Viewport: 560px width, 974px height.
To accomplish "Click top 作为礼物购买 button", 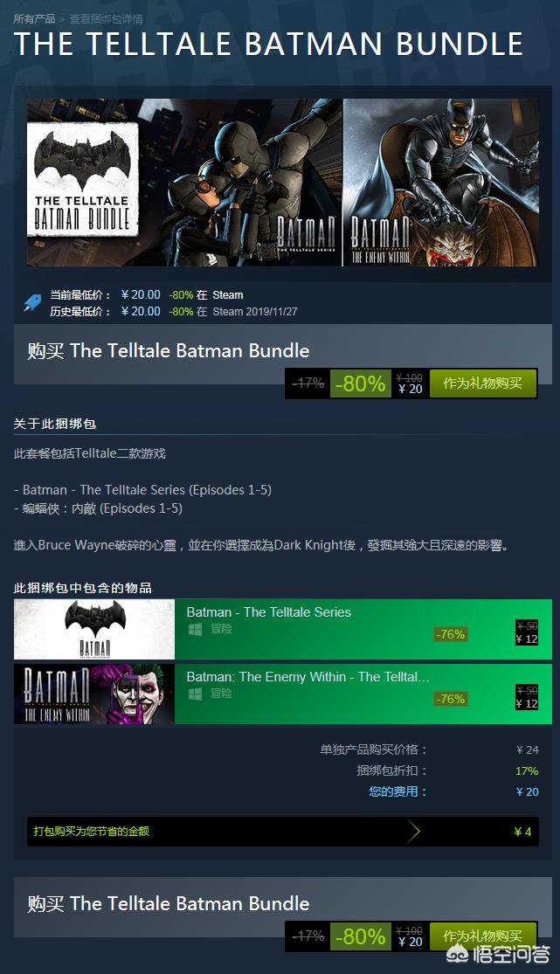I will [482, 383].
